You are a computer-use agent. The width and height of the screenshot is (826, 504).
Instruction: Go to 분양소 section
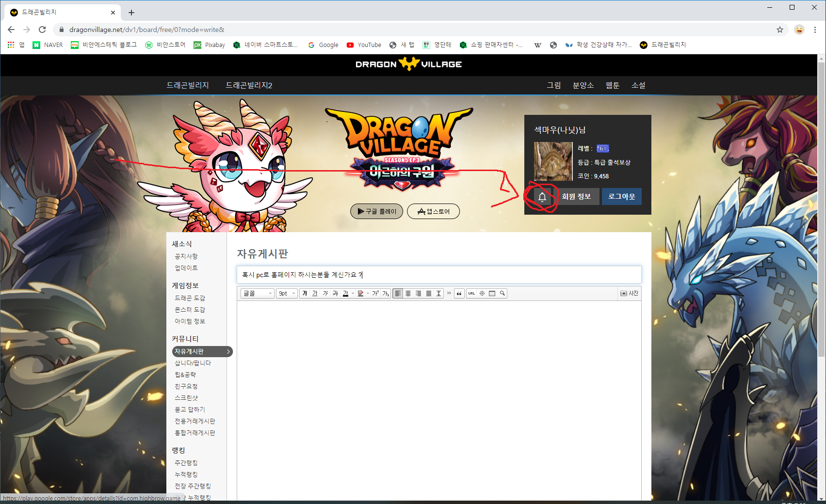point(583,85)
